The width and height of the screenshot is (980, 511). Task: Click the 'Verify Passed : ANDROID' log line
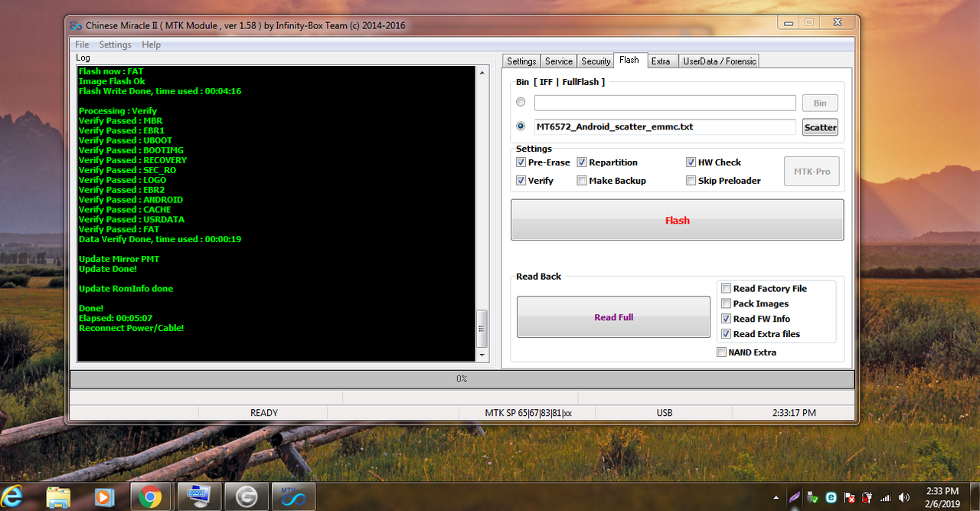[131, 200]
